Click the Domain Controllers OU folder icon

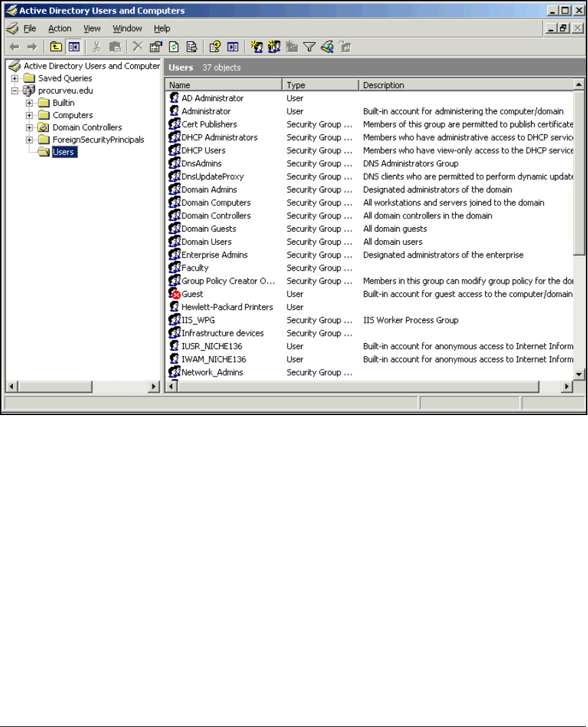(43, 127)
